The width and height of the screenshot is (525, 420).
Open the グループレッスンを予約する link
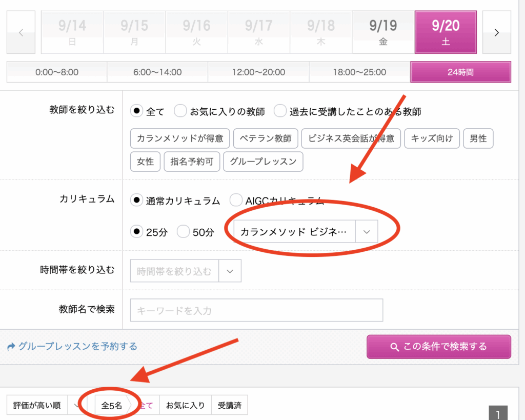[77, 347]
